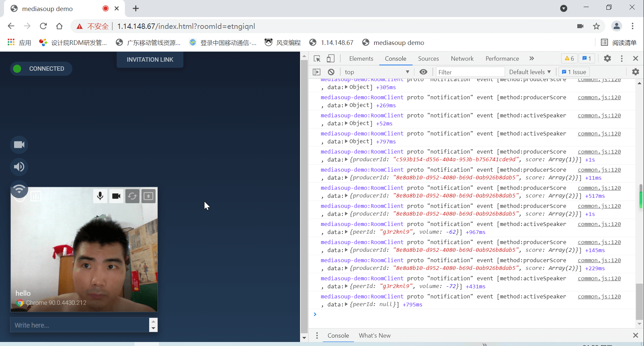
Task: Open DevTools customize three-dot menu
Action: pos(622,59)
